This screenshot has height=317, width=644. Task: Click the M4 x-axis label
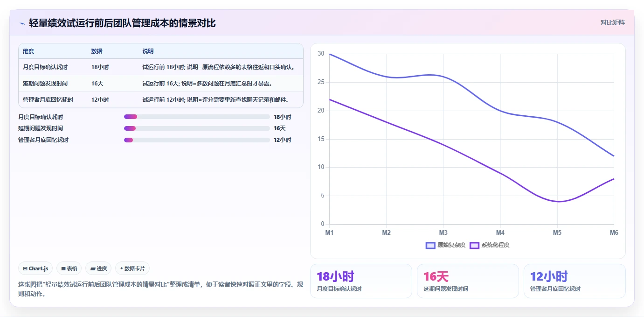(500, 232)
